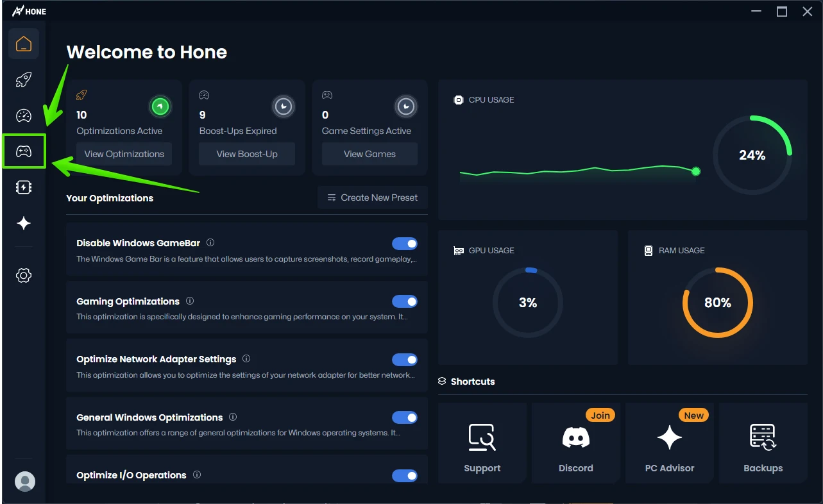Open the Home sidebar icon
The height and width of the screenshot is (504, 823).
[24, 44]
